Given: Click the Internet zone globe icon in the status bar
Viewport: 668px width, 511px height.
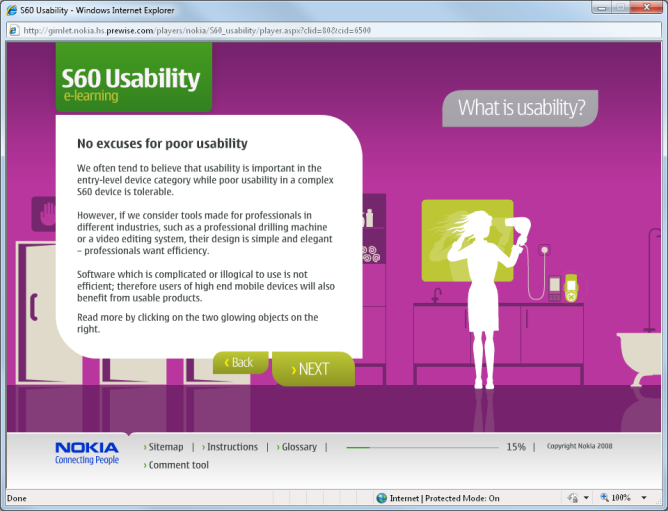Looking at the screenshot, I should pyautogui.click(x=382, y=498).
